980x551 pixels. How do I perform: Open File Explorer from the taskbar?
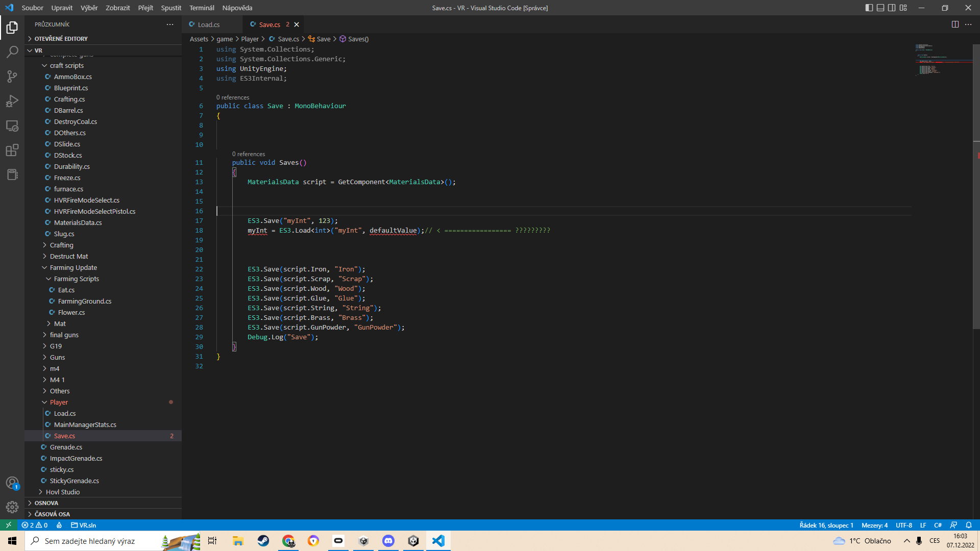238,541
